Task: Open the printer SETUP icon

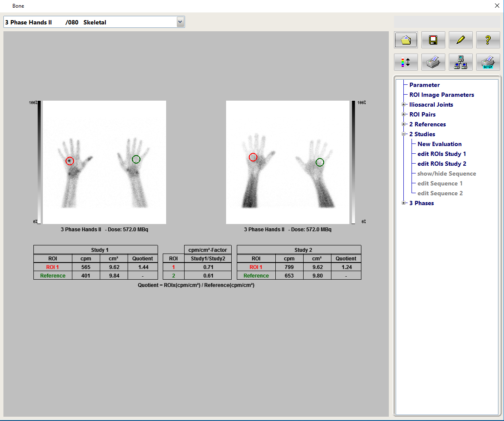Action: 488,62
